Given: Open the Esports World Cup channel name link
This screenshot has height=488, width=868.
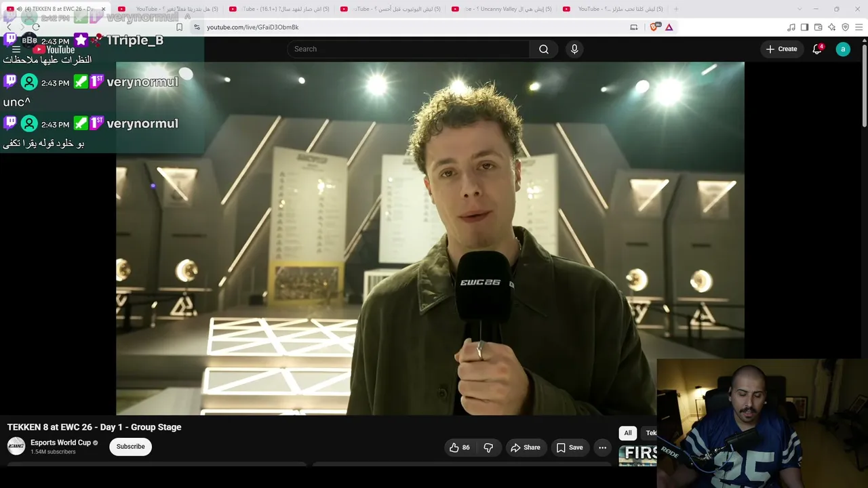Looking at the screenshot, I should (60, 443).
